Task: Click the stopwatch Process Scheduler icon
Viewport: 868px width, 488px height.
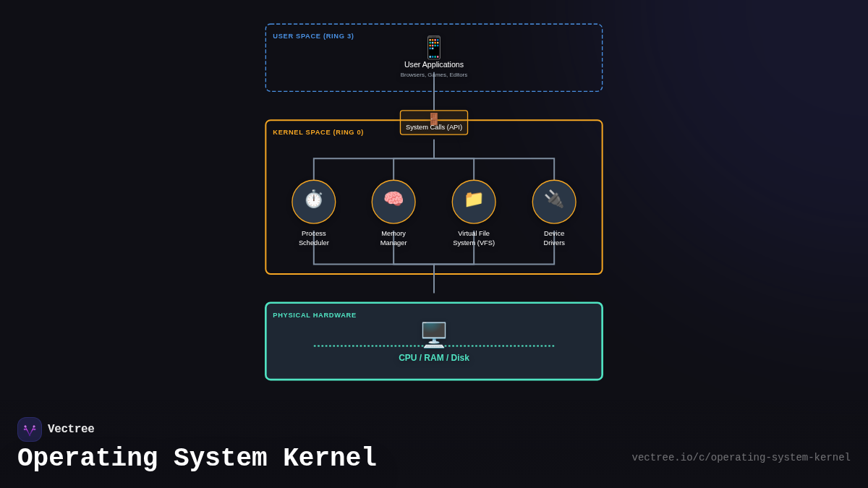Action: pos(314,201)
